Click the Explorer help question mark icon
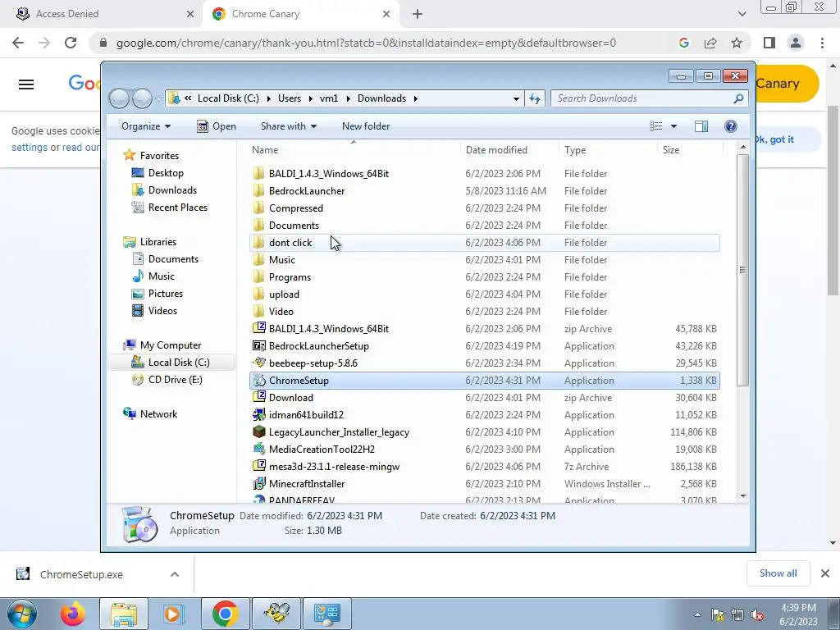This screenshot has height=630, width=840. pos(730,126)
